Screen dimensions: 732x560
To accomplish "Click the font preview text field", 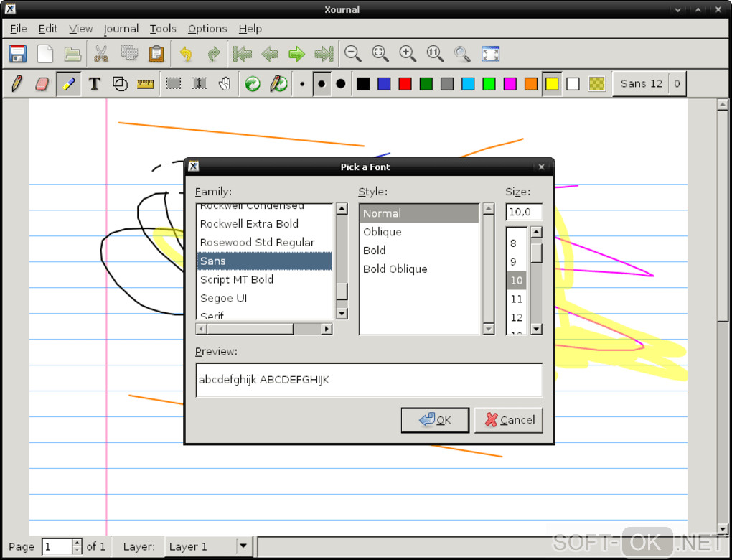I will [369, 380].
